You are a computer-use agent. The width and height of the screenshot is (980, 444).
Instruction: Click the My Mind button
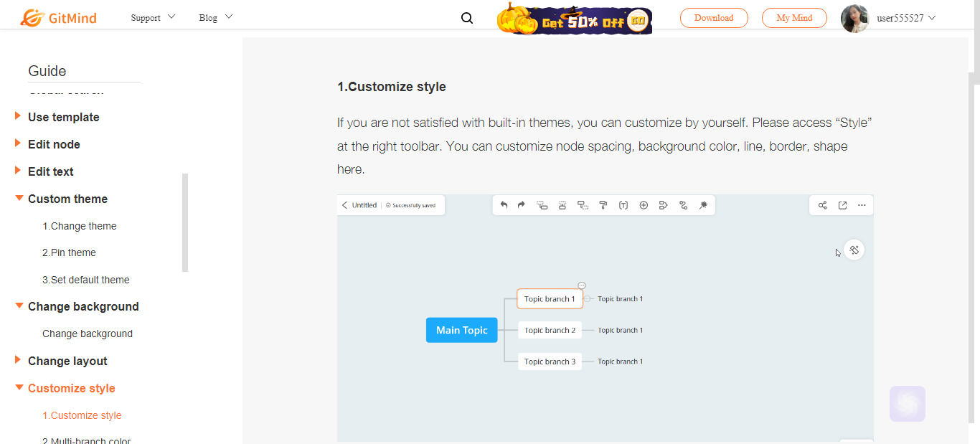[794, 18]
